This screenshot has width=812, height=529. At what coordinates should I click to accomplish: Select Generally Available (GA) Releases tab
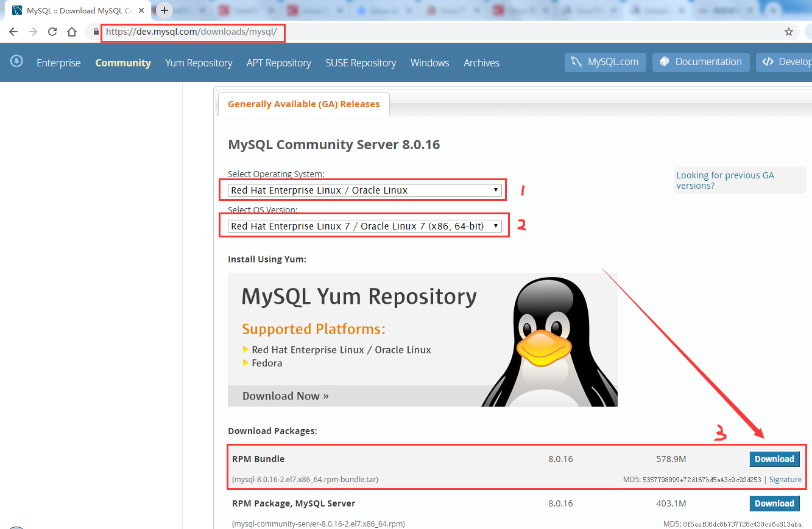pyautogui.click(x=303, y=104)
